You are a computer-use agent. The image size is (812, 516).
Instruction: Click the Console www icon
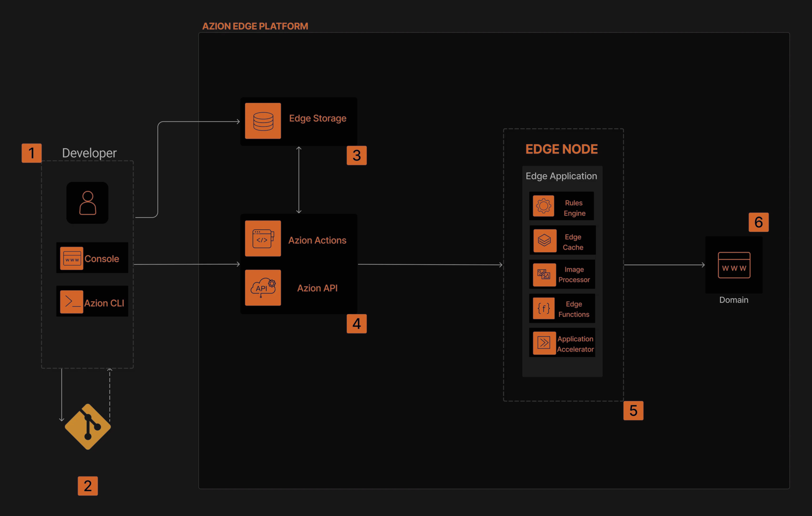[x=71, y=258]
